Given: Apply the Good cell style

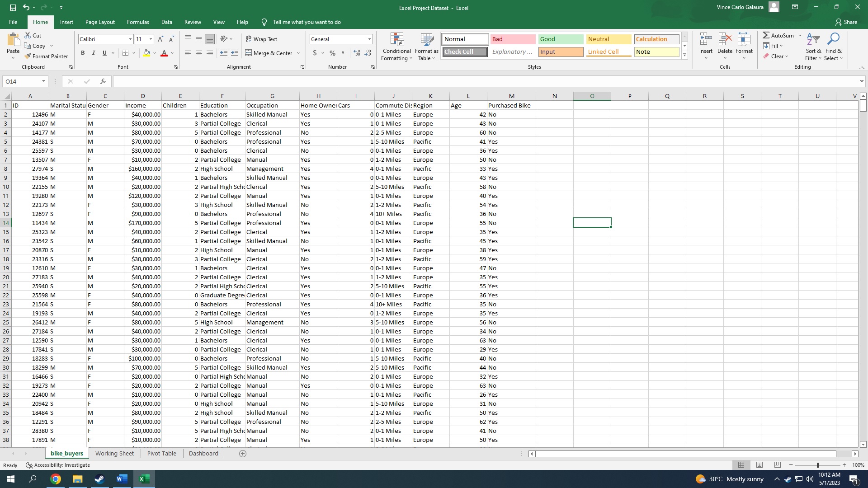Looking at the screenshot, I should [x=560, y=39].
